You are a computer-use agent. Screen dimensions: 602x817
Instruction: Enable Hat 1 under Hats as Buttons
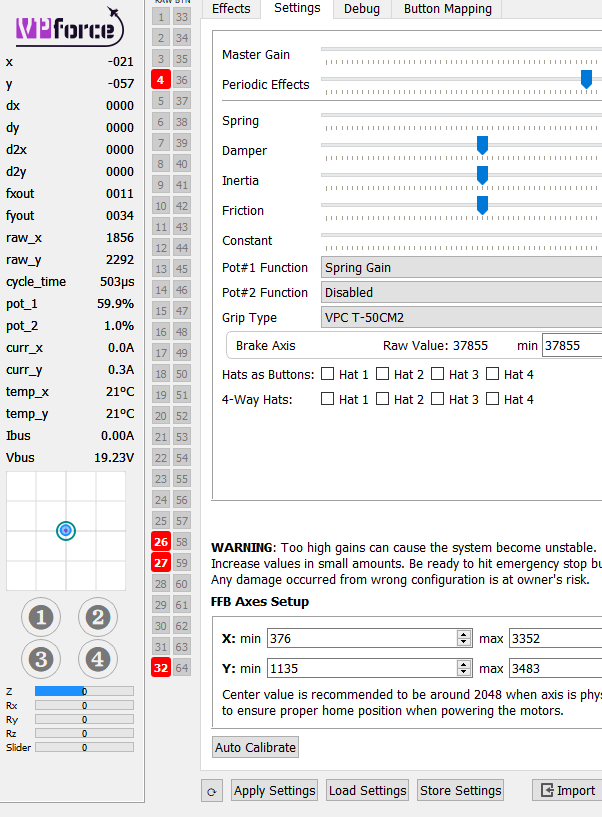327,374
